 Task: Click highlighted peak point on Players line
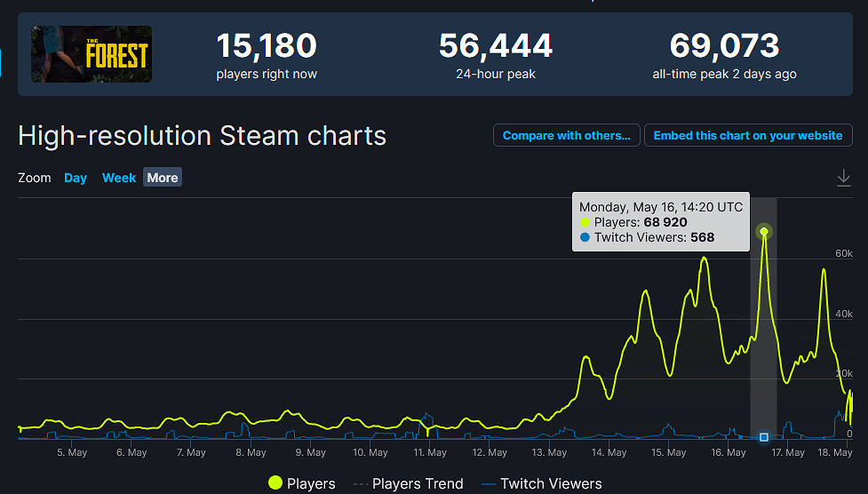[x=764, y=232]
